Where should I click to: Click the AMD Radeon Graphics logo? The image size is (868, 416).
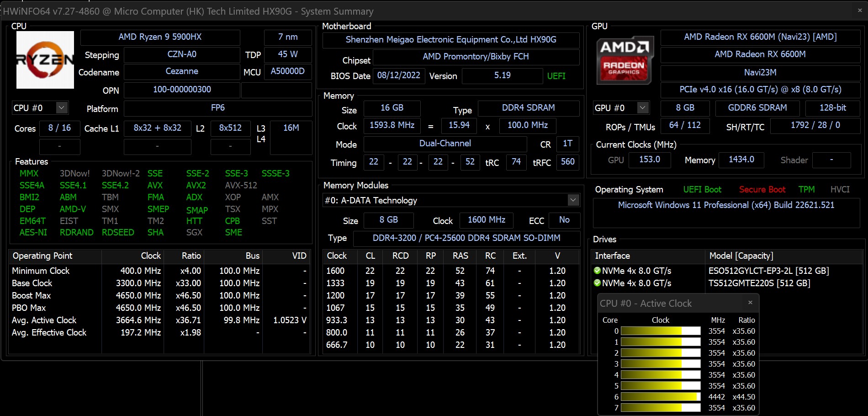click(x=625, y=60)
